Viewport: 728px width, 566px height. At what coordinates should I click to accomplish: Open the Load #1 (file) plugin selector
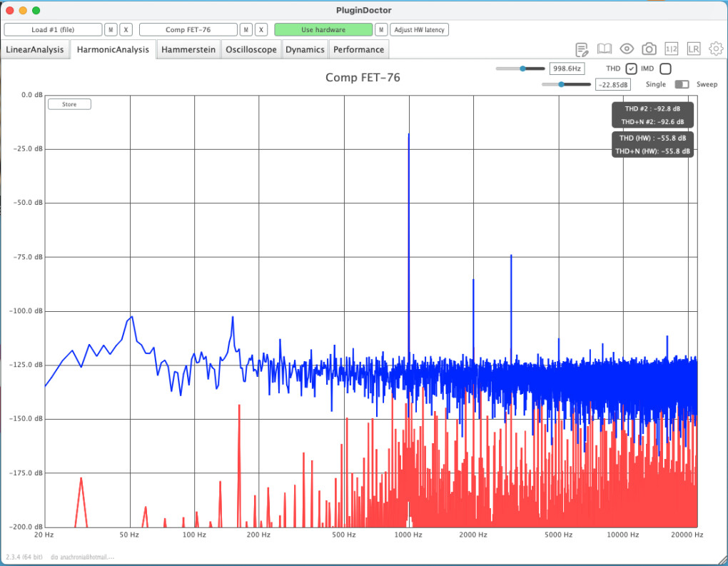[x=54, y=30]
